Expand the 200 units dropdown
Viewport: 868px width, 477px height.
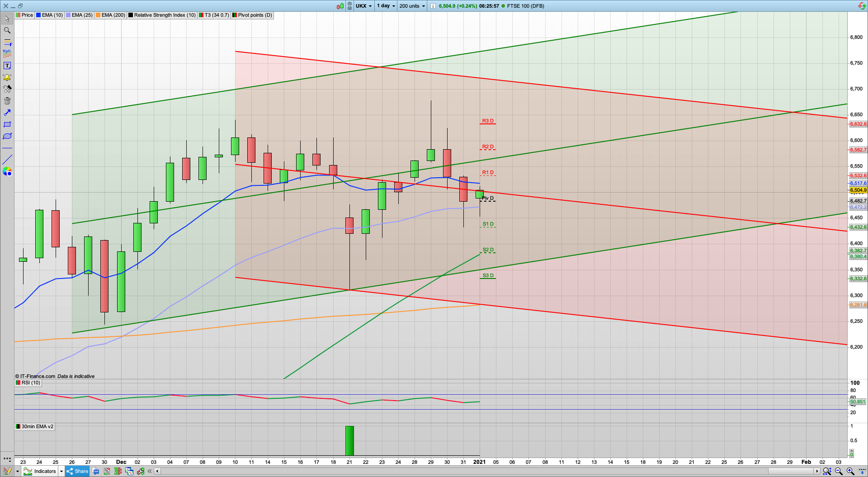(412, 6)
